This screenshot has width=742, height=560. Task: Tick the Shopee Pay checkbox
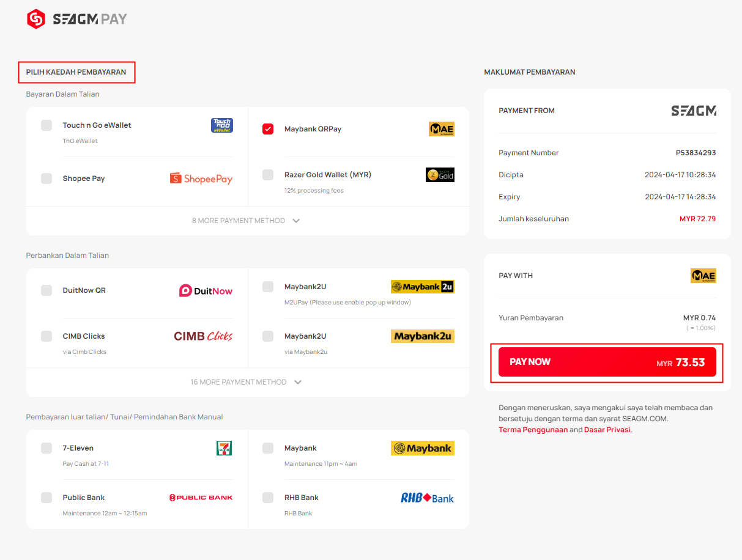[x=46, y=179]
